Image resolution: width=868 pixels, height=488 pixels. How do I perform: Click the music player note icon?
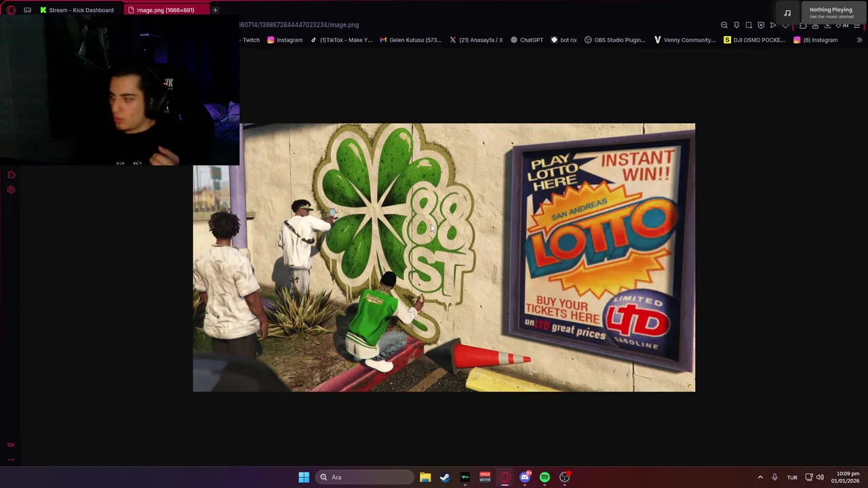tap(787, 13)
